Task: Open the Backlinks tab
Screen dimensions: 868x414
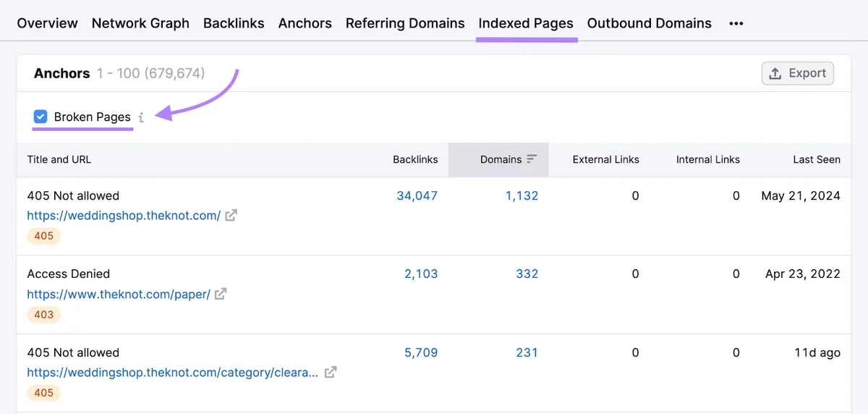Action: click(x=234, y=23)
